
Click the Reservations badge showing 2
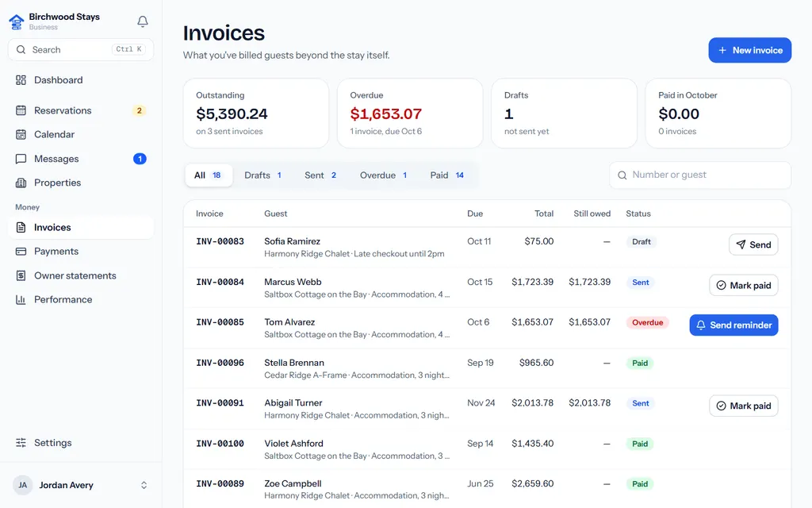click(x=140, y=110)
